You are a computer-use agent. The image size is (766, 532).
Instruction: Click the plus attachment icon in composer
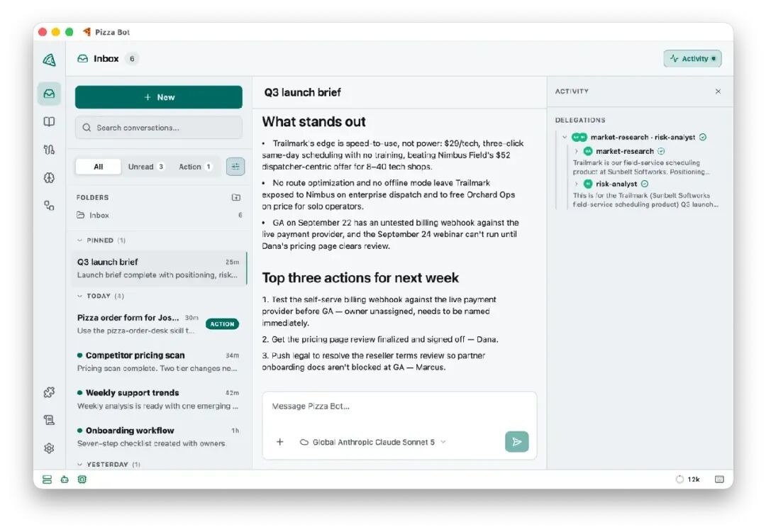coord(280,442)
